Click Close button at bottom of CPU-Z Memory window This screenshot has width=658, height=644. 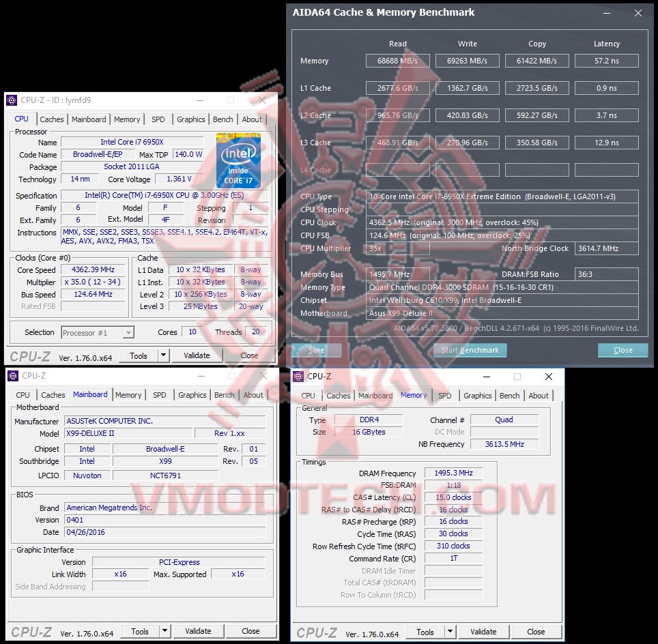pos(536,632)
